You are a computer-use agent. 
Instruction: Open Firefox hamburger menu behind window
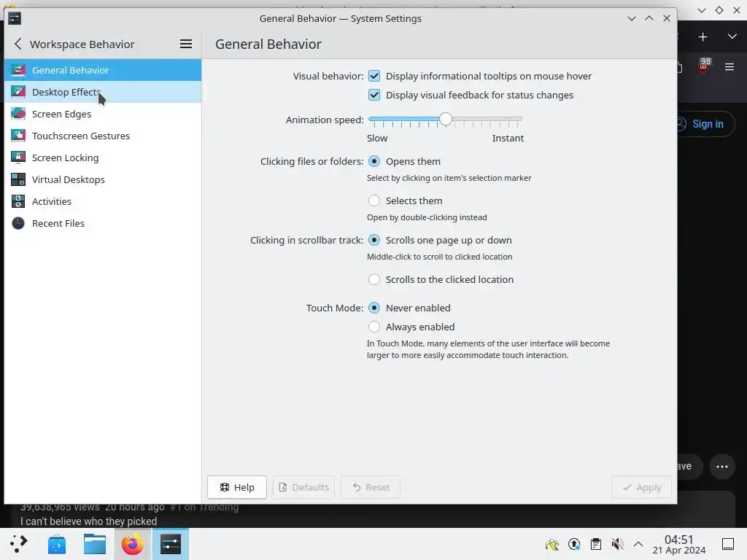[729, 66]
